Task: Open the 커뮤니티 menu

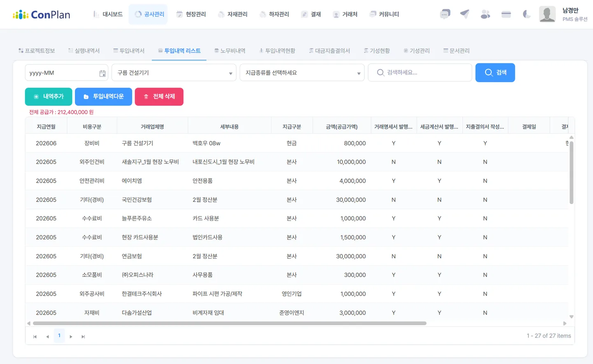Action: click(384, 14)
